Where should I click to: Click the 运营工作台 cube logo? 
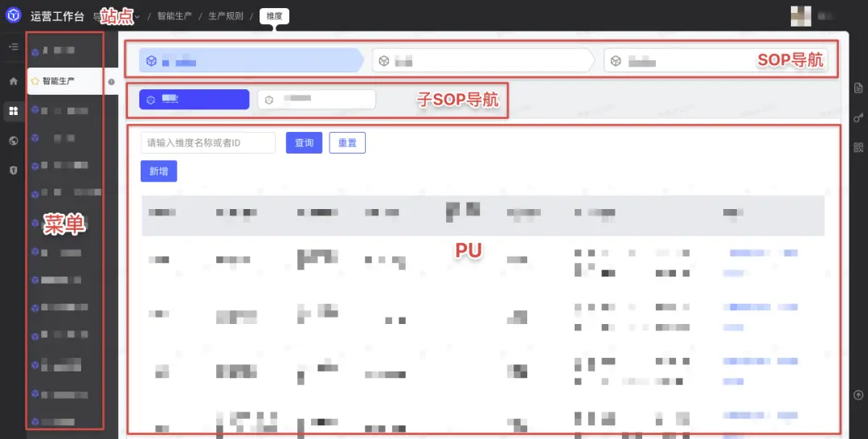tap(14, 15)
